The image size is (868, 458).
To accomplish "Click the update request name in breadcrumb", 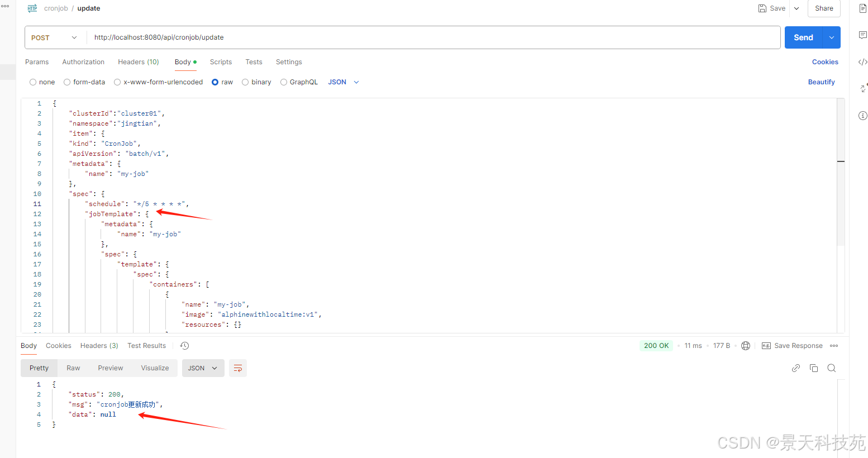I will (89, 8).
